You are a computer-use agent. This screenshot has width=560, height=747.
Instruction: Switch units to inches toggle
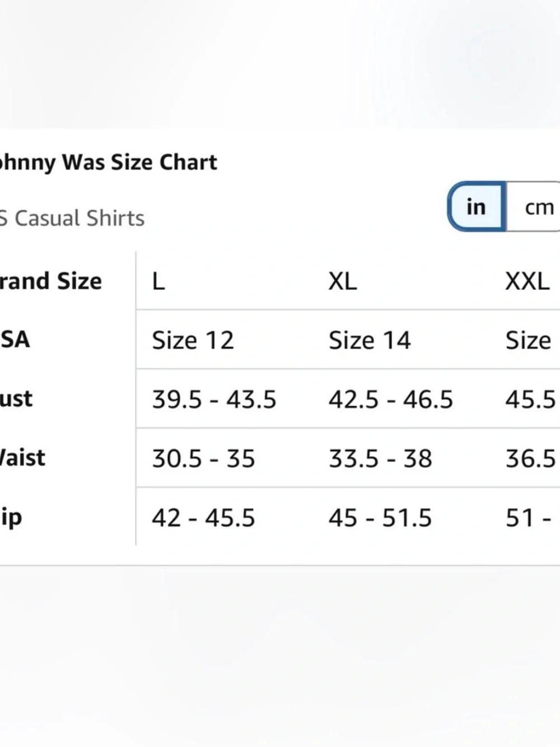477,206
